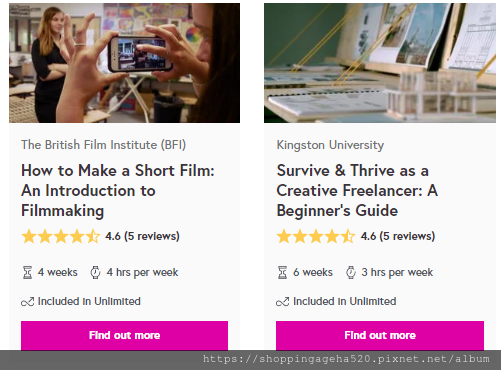501x370 pixels.
Task: Open the architecture model course thumbnail
Action: tap(380, 63)
